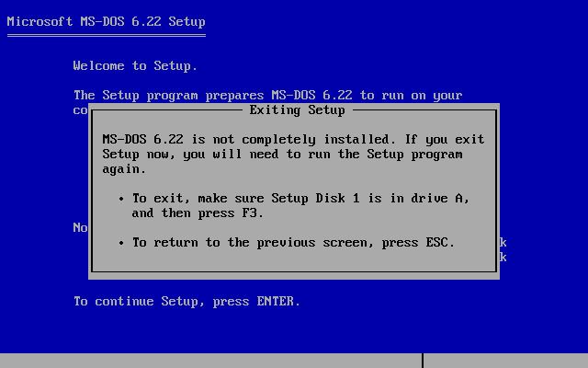588x368 pixels.
Task: Click the "Microsoft MS-DOS 6.22 Setup" header
Action: click(107, 21)
